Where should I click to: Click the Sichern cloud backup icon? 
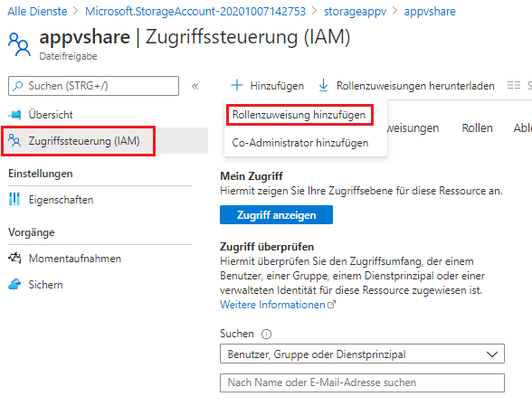(14, 284)
